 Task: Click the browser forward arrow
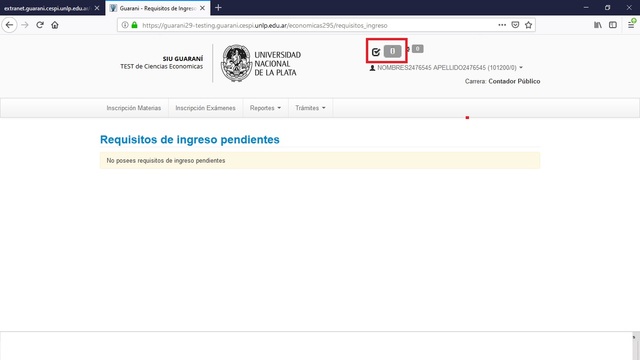(25, 25)
